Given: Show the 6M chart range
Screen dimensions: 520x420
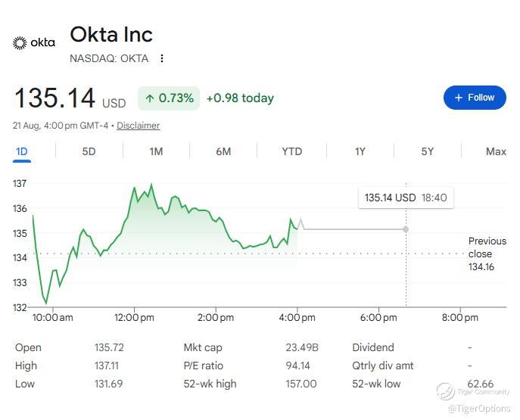Looking at the screenshot, I should (223, 152).
